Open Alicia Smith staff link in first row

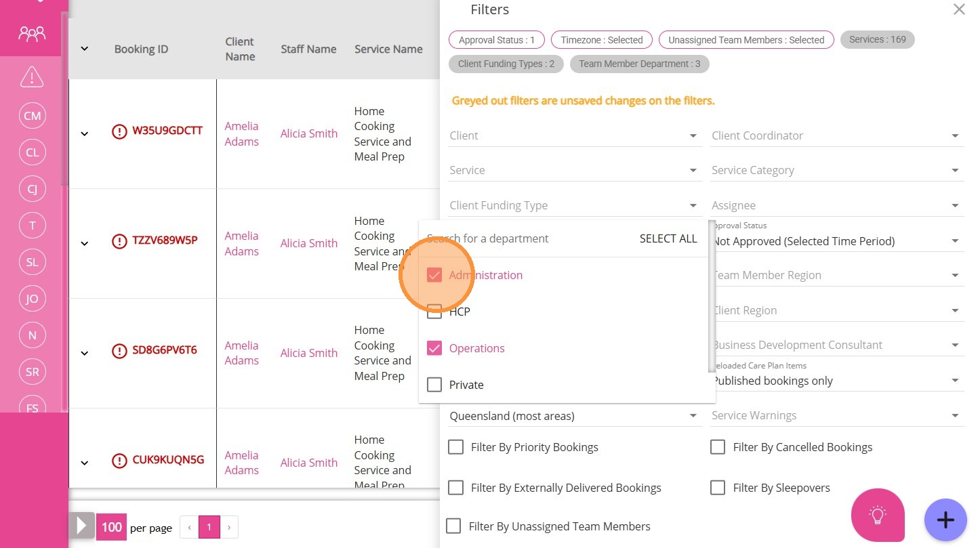[309, 133]
